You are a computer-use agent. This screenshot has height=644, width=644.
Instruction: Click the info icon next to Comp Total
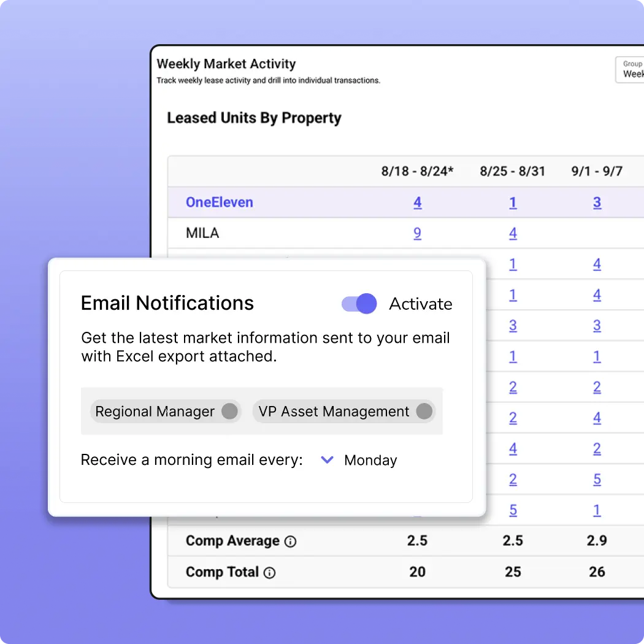pyautogui.click(x=269, y=572)
